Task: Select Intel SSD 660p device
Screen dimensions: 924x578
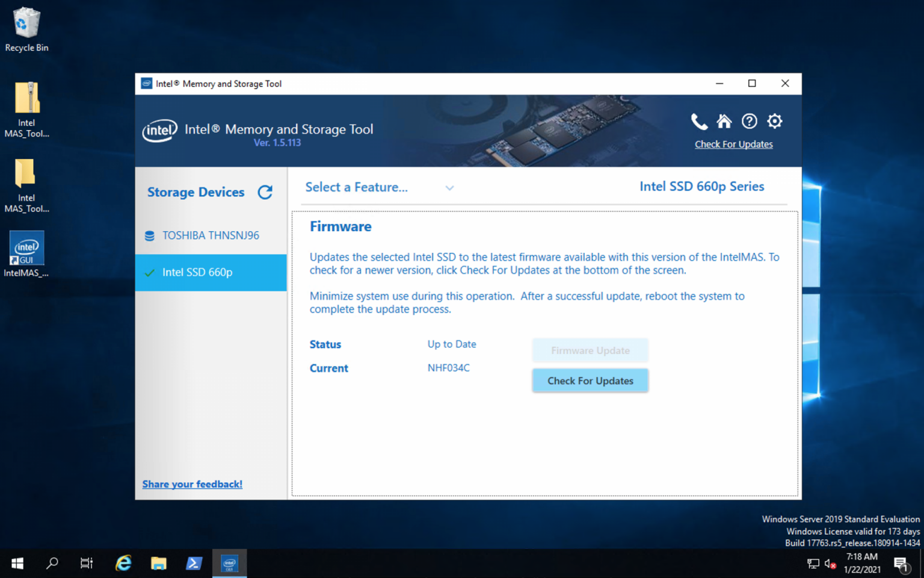Action: (211, 272)
